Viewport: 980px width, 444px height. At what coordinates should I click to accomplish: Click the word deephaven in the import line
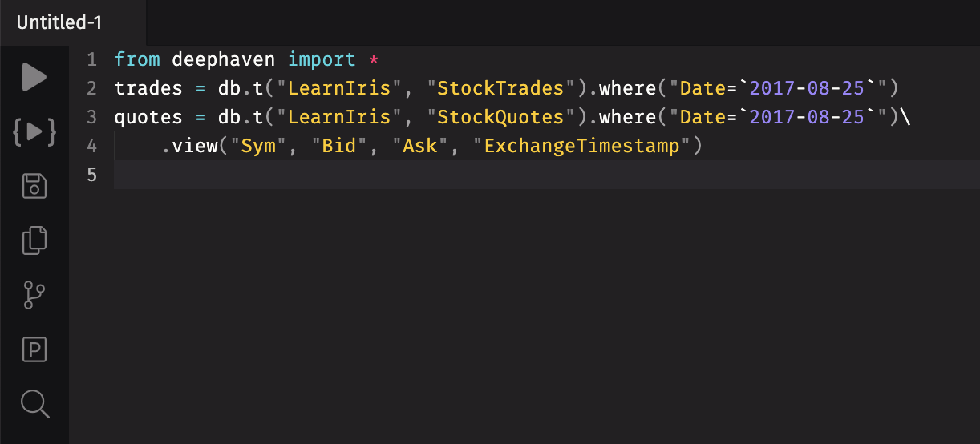pos(224,59)
